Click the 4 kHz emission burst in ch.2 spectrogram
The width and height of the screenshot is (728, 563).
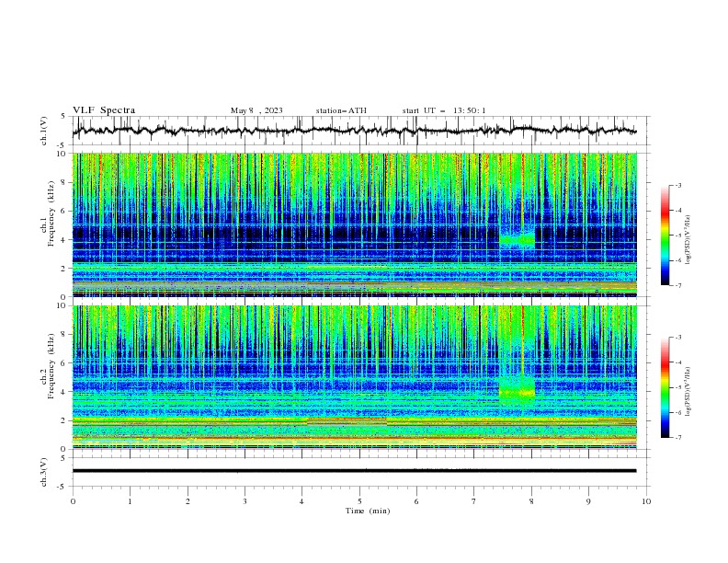click(517, 389)
